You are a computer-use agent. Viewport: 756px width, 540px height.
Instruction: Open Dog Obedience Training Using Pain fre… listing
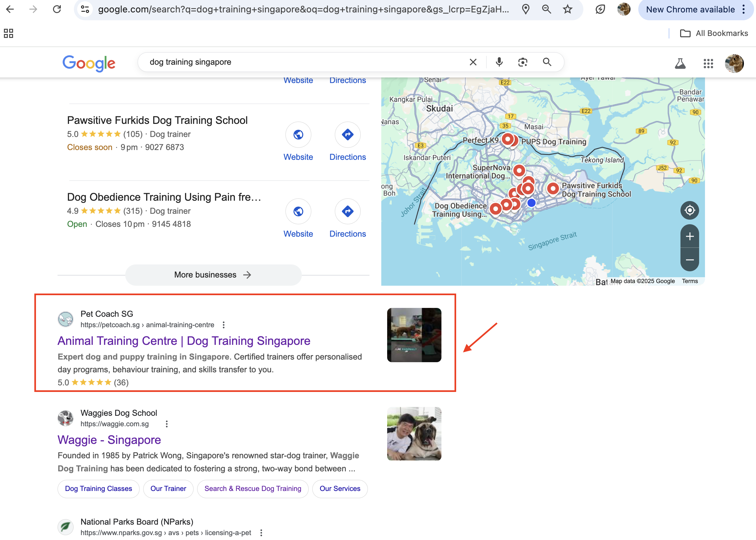point(164,197)
